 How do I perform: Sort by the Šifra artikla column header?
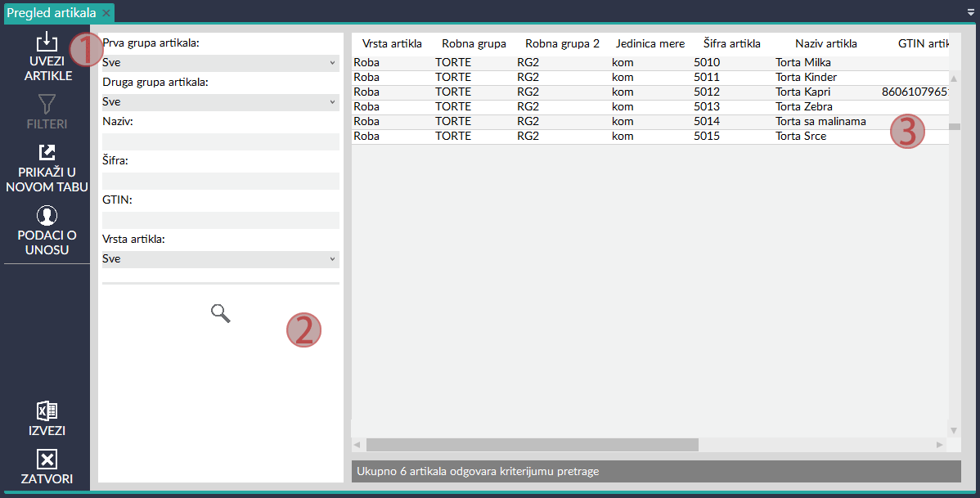point(732,43)
